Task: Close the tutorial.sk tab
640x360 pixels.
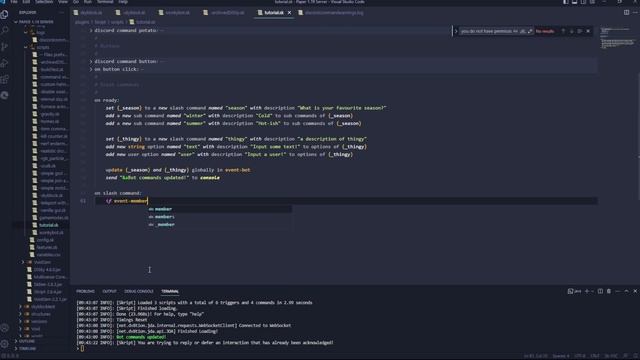Action: coord(289,13)
